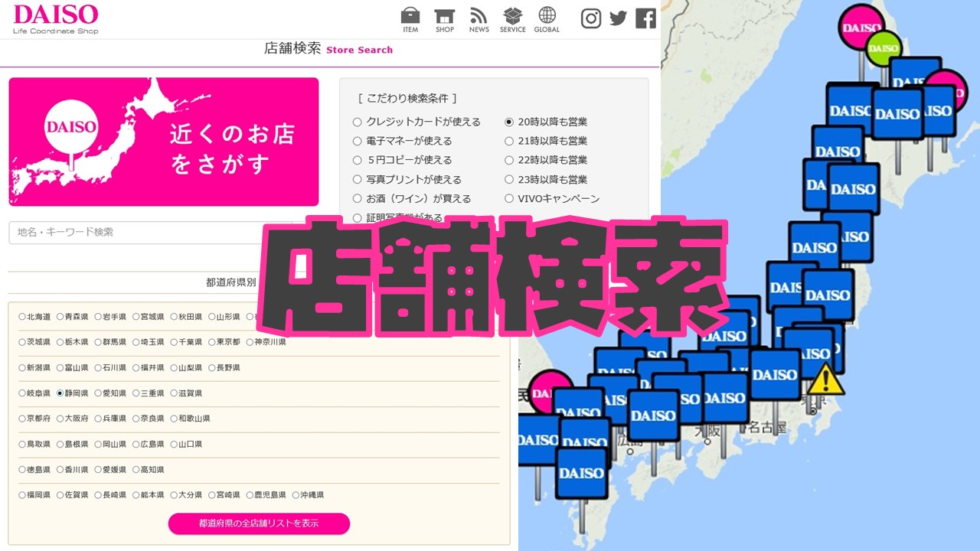Click the pink 近くのお店をさがす banner
The image size is (980, 551).
[x=164, y=142]
